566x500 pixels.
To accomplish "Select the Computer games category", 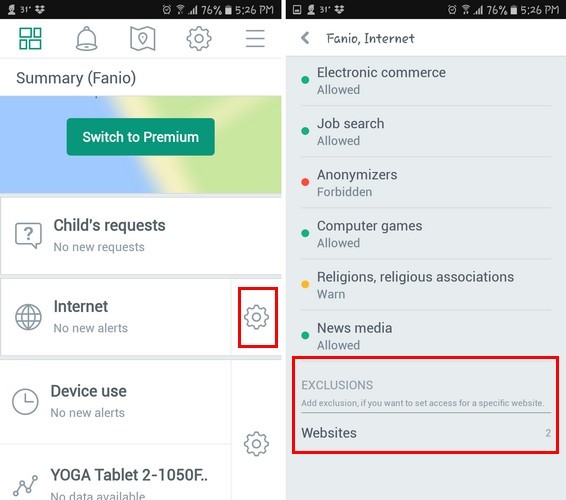I will pyautogui.click(x=426, y=234).
